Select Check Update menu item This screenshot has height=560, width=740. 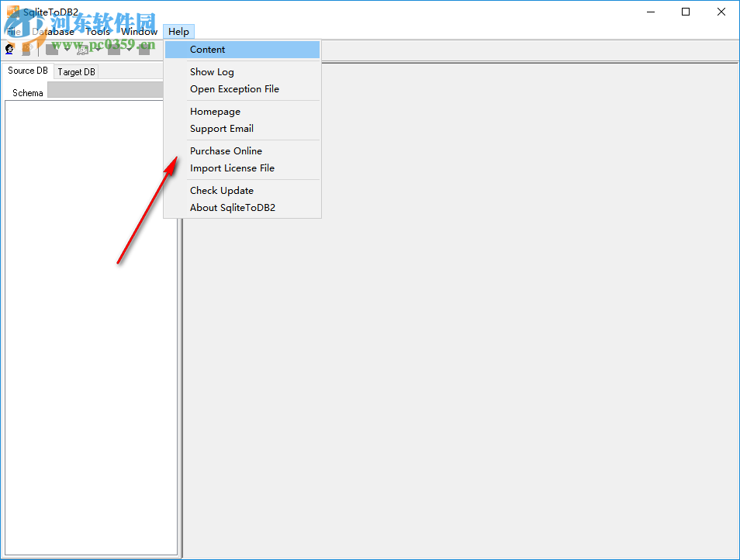[242, 191]
